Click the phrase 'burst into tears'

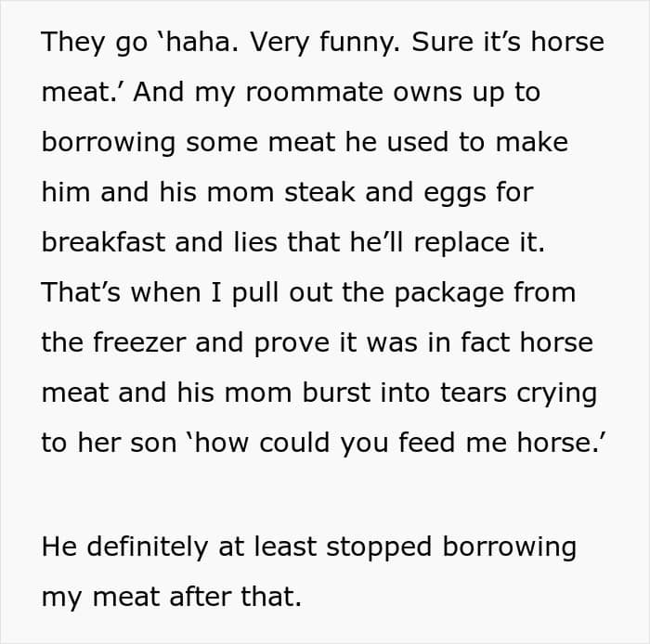[x=405, y=393]
